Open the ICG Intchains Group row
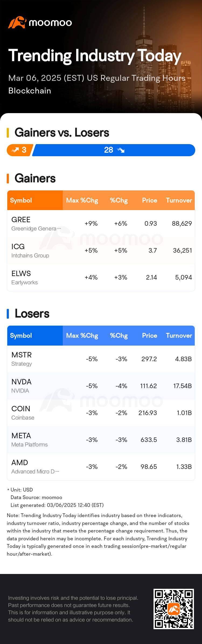 pos(101,250)
